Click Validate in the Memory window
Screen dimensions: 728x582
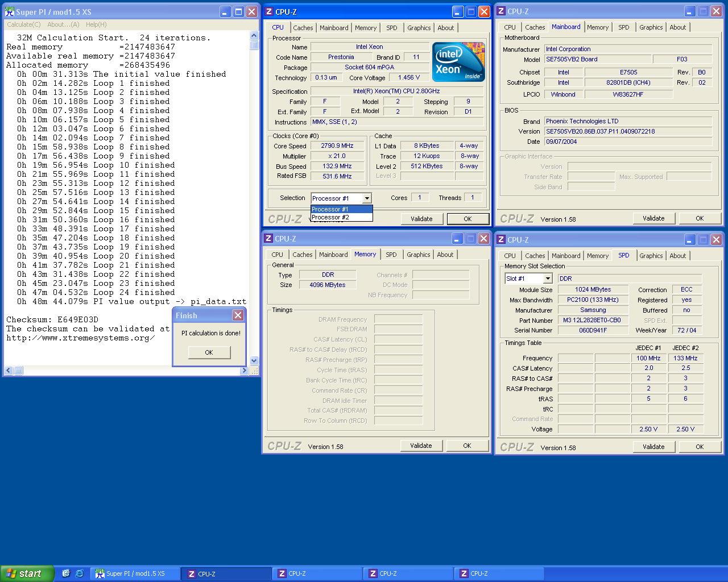coord(421,446)
